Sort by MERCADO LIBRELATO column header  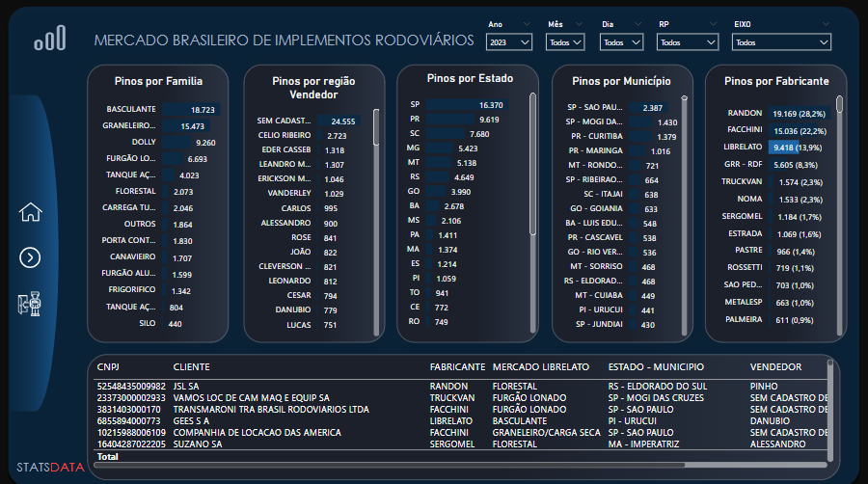click(x=541, y=366)
